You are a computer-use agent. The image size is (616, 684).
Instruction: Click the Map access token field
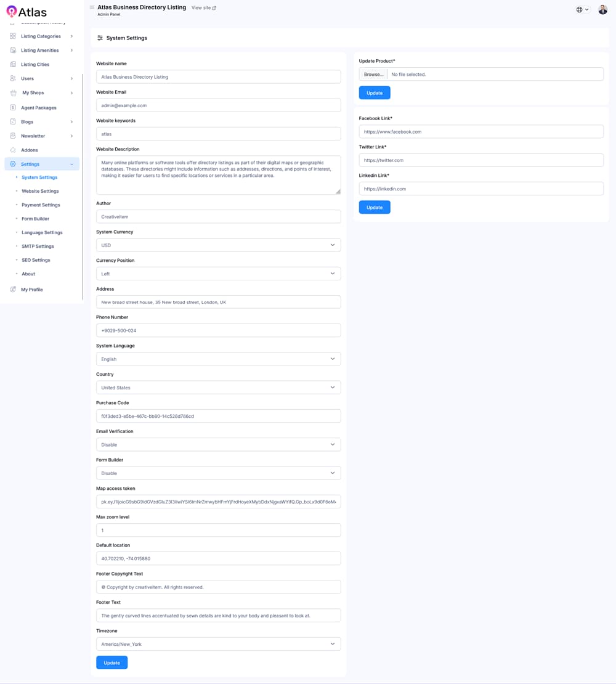(219, 502)
